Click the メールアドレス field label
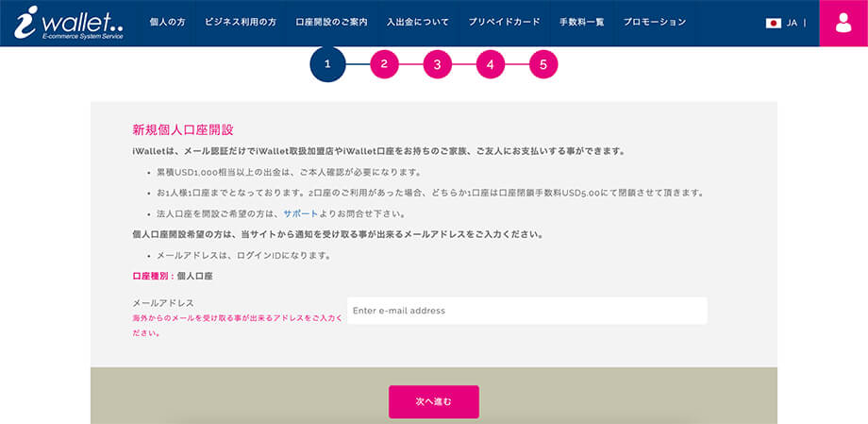Image resolution: width=868 pixels, height=424 pixels. [163, 303]
